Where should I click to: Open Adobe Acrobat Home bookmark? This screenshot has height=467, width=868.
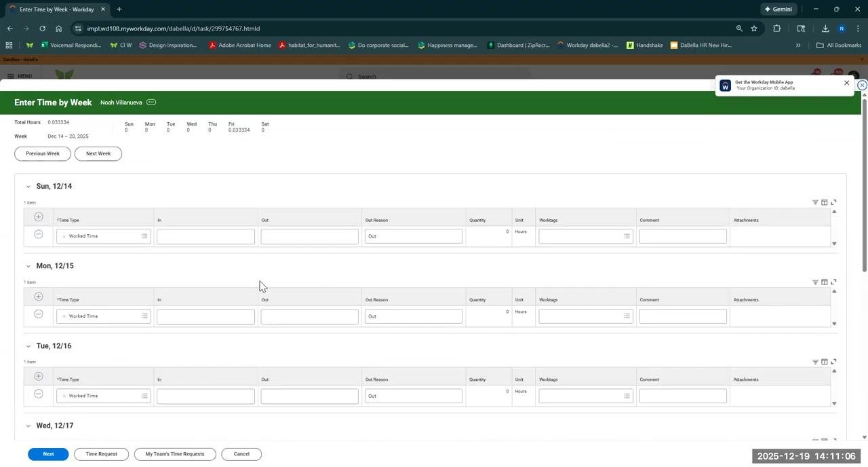pyautogui.click(x=240, y=45)
